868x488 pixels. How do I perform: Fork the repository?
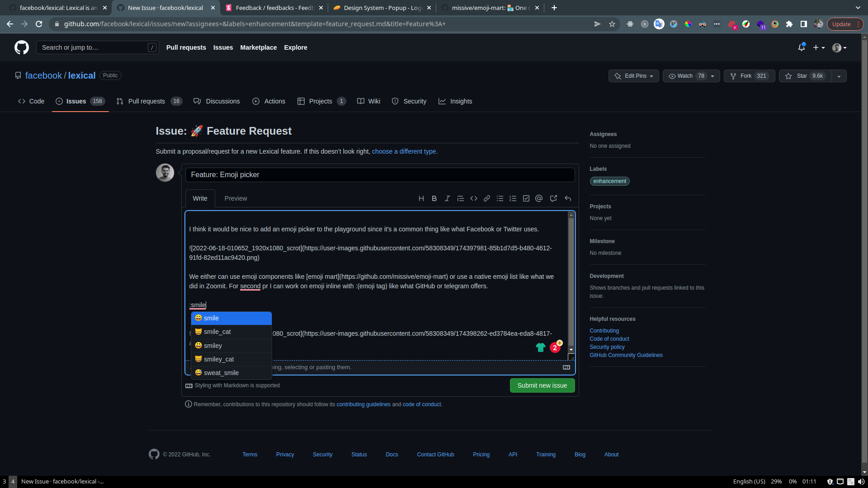tap(749, 76)
